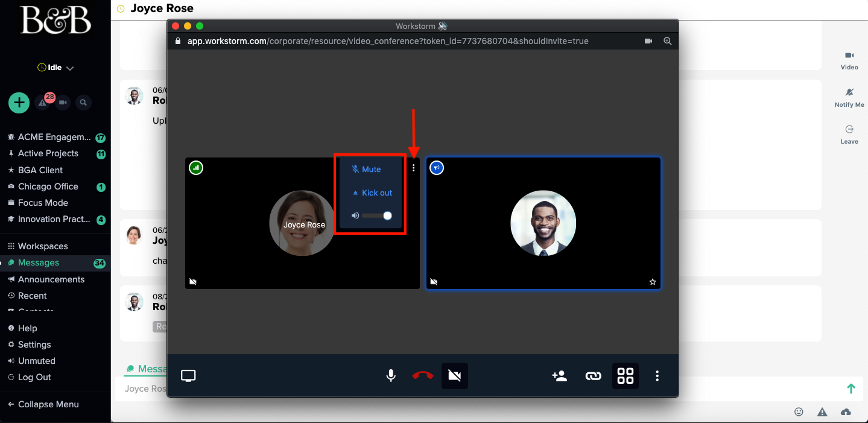The width and height of the screenshot is (868, 423).
Task: Send message with green arrow
Action: (x=851, y=389)
